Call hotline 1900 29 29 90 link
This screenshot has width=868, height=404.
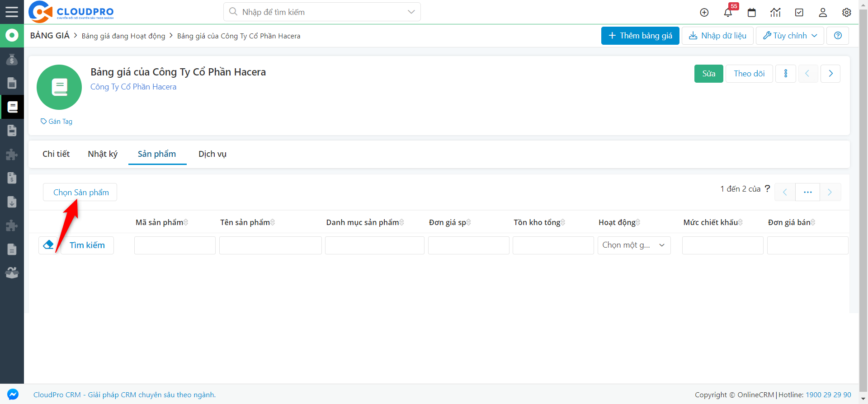828,395
